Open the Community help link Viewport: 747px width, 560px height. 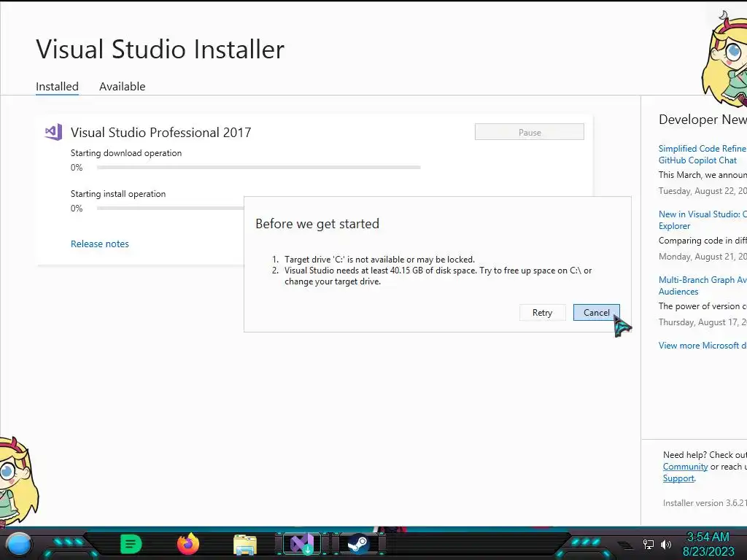[685, 467]
